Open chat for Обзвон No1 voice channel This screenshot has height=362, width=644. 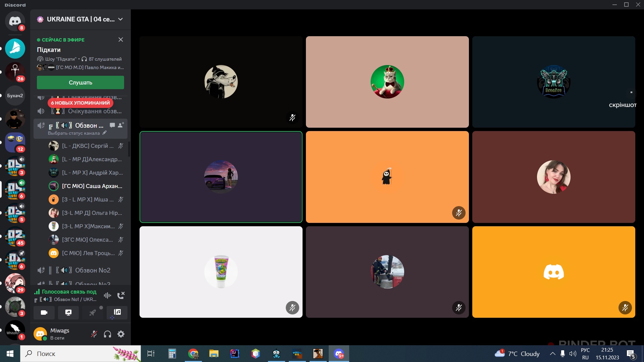(x=112, y=125)
